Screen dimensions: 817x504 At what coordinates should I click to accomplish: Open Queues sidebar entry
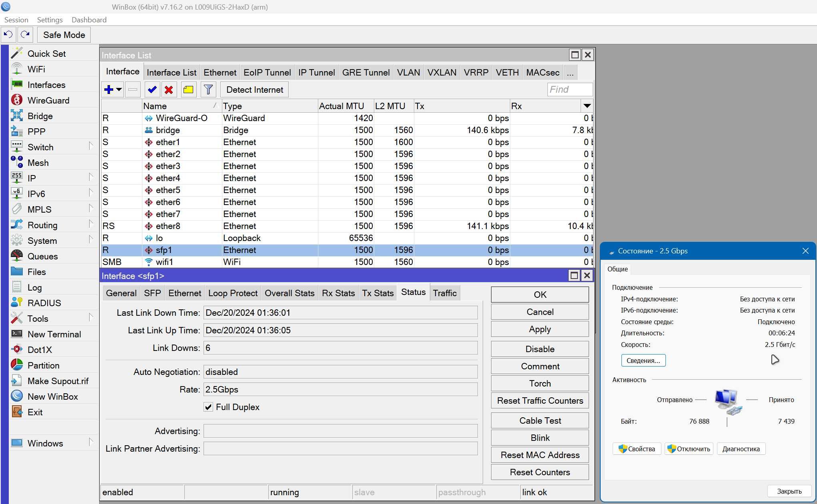coord(42,256)
